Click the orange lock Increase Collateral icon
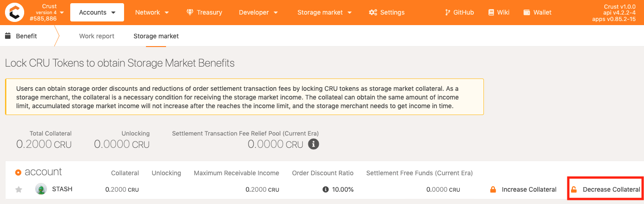The height and width of the screenshot is (204, 644). pyautogui.click(x=493, y=189)
